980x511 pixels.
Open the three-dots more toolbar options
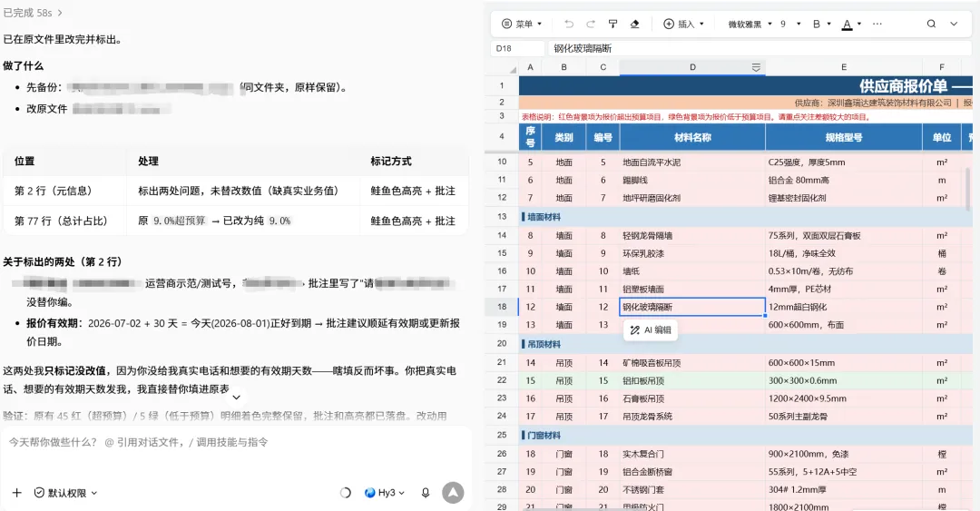click(x=877, y=24)
